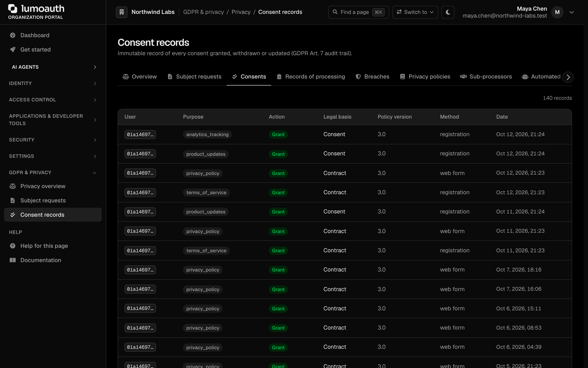Click the Subject requests document icon in sidebar
588x368 pixels.
pyautogui.click(x=13, y=201)
